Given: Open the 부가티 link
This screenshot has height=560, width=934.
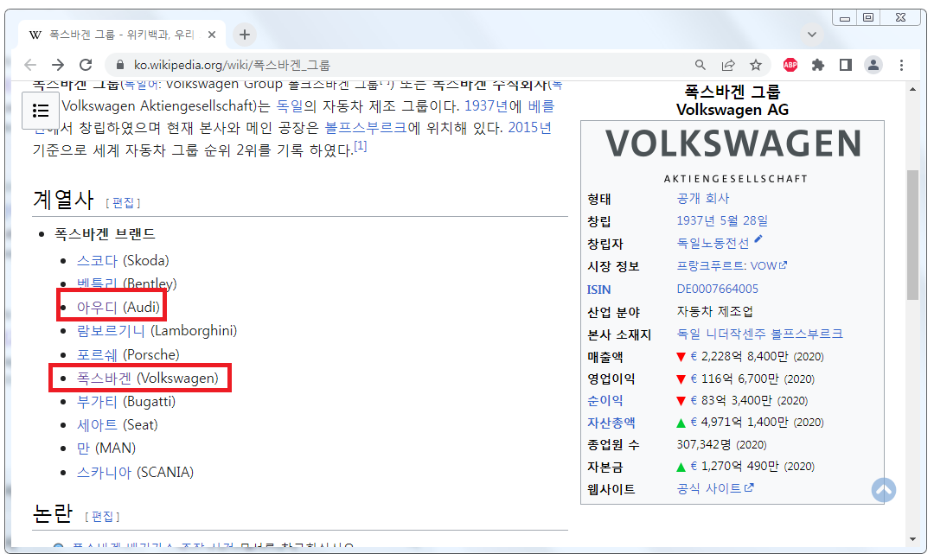Looking at the screenshot, I should 97,402.
